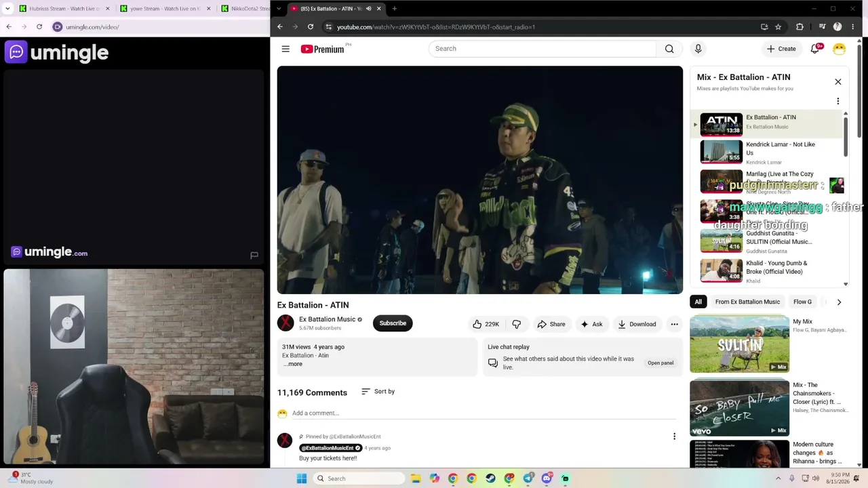
Task: Reload the umingle.com page
Action: 39,27
